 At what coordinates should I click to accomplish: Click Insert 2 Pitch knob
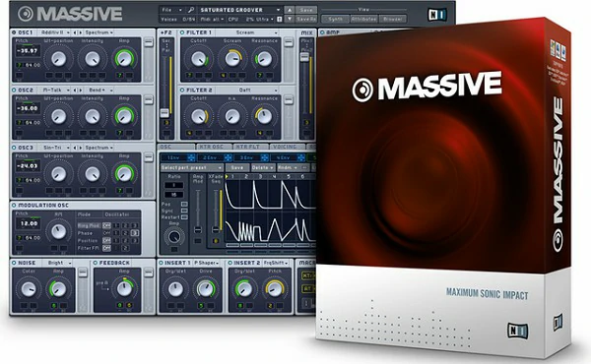coord(275,288)
